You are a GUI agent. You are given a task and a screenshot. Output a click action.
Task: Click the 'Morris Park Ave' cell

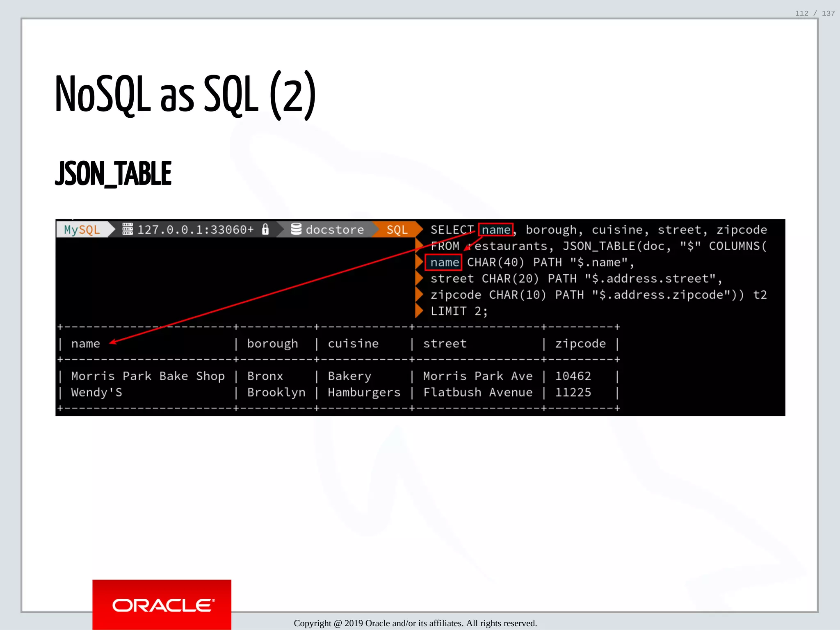pyautogui.click(x=478, y=376)
